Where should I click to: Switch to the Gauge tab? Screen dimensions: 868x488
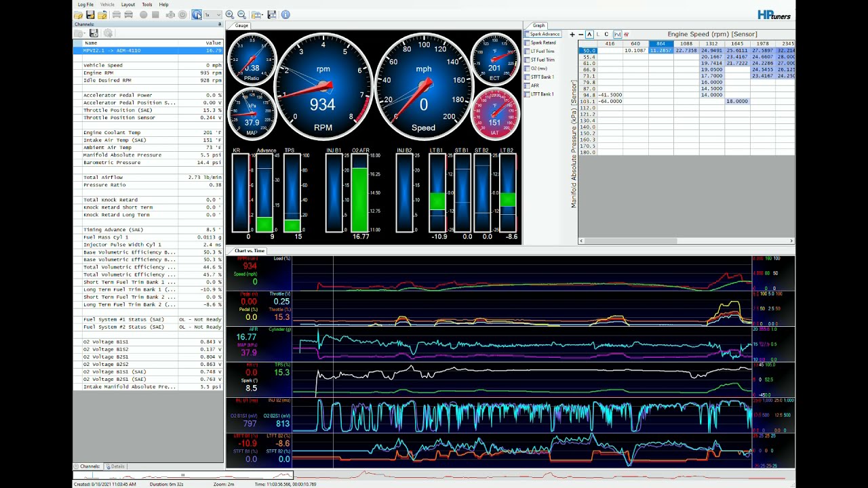point(241,26)
